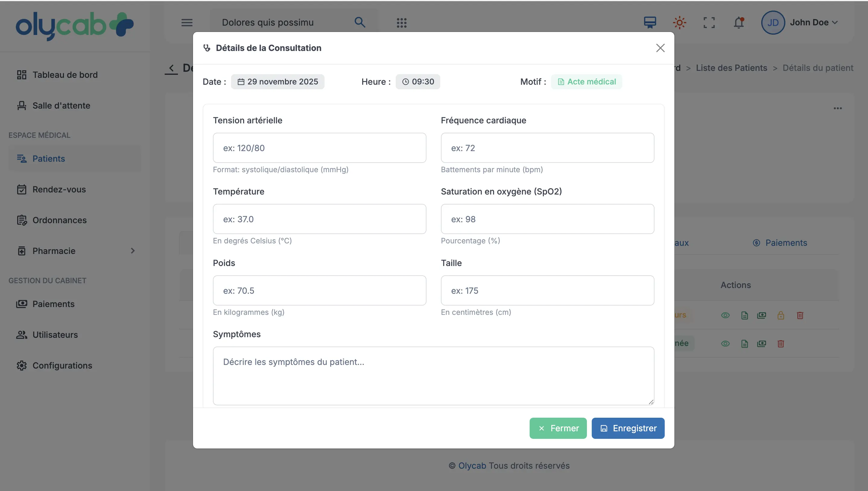Click the Fermer button
This screenshot has width=868, height=491.
[x=558, y=428]
